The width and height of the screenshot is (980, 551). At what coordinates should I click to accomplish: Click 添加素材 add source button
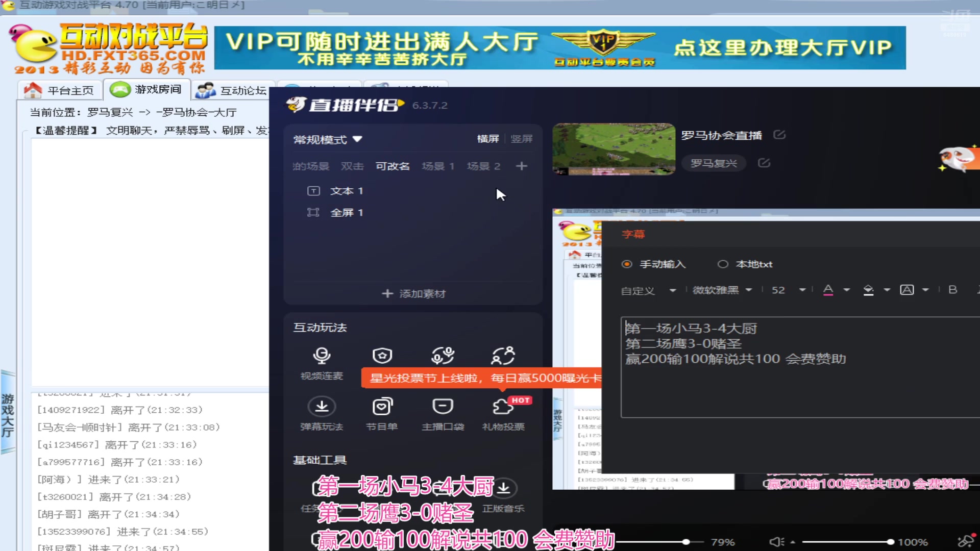click(413, 294)
